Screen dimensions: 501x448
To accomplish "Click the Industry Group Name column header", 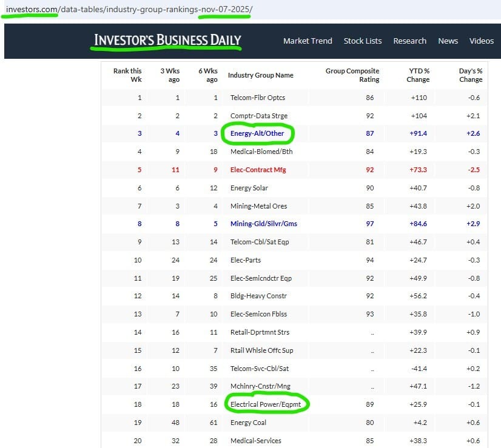I will [260, 75].
